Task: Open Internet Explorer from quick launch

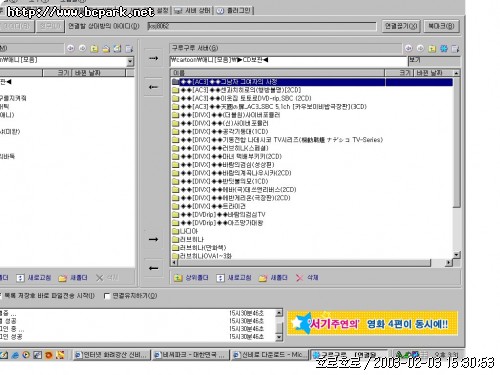Action: 15,355
